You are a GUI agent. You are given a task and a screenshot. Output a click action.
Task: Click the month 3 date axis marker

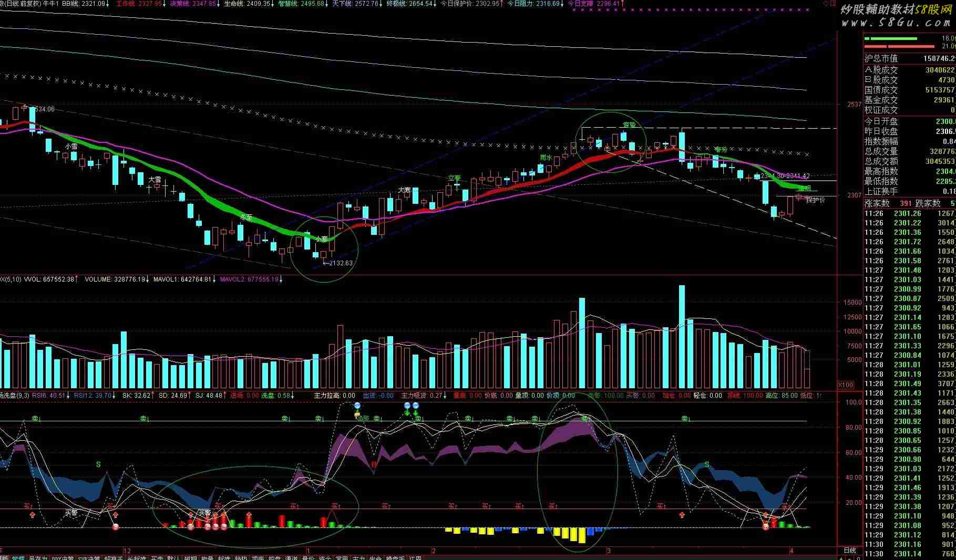coord(609,551)
